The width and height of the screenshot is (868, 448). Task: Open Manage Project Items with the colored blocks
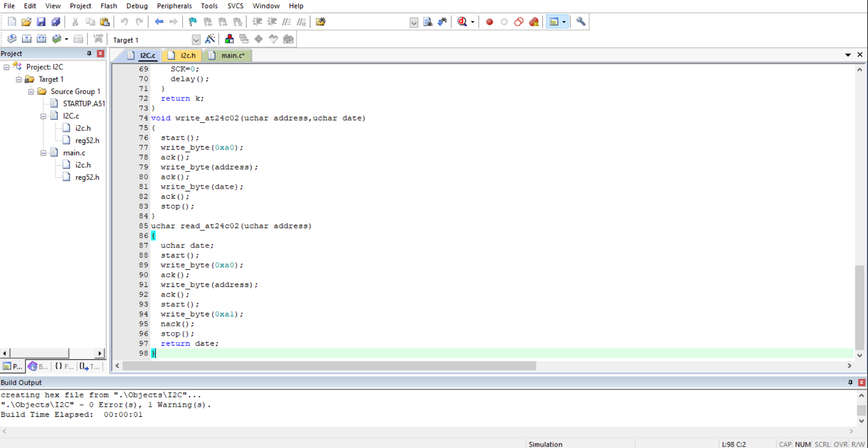[x=229, y=39]
